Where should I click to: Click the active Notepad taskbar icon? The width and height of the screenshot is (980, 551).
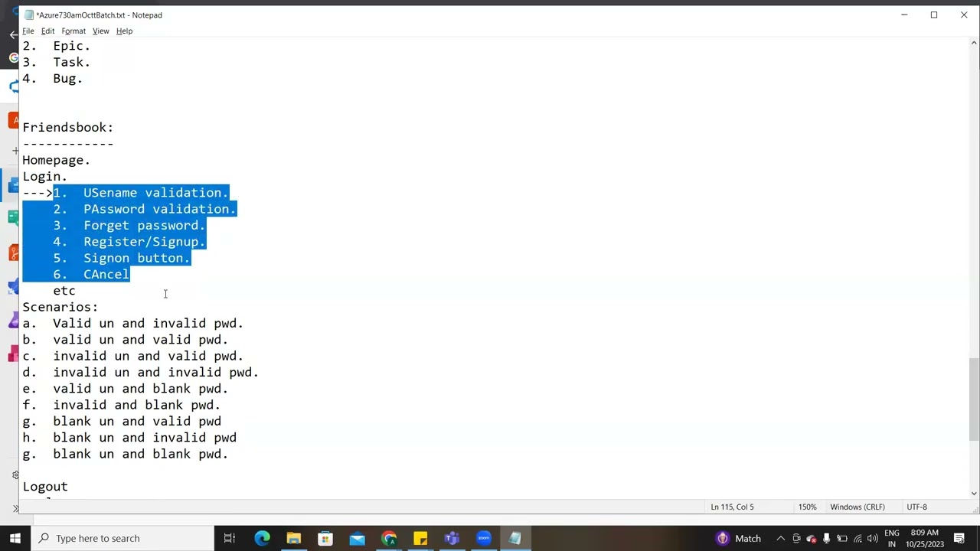pos(515,538)
